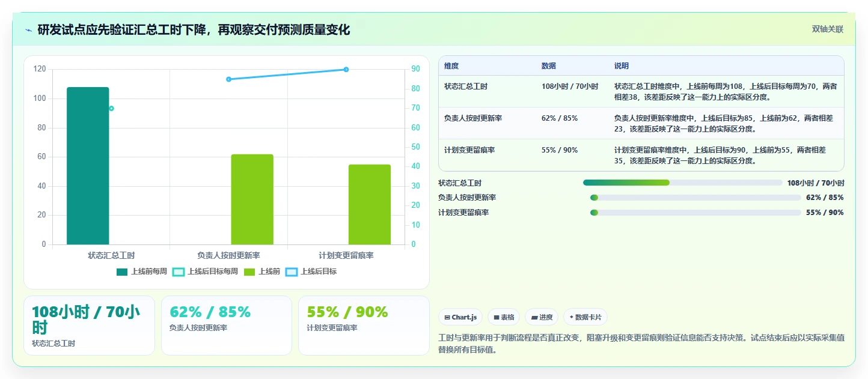Click the 62% / 85% data card
The height and width of the screenshot is (379, 868).
[227, 326]
